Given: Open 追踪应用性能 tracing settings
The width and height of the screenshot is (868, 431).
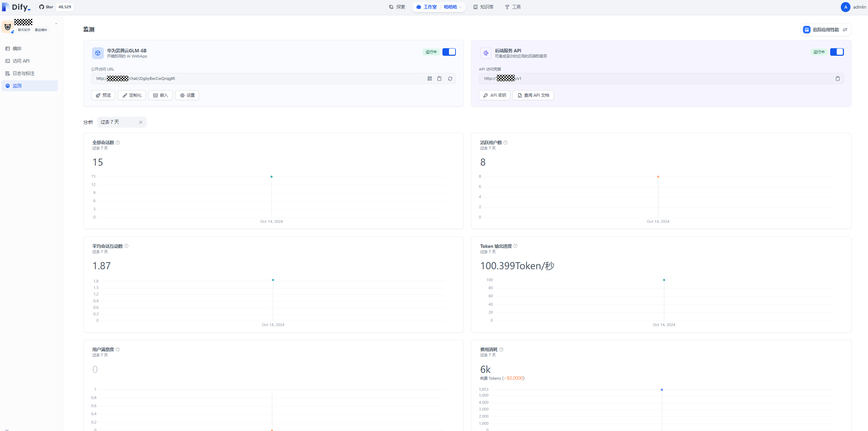Looking at the screenshot, I should 825,30.
